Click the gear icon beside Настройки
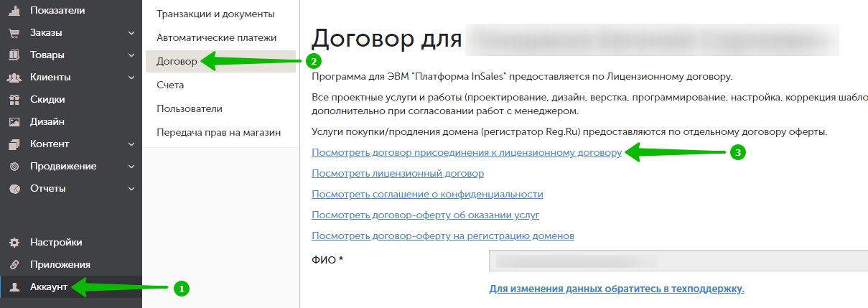Image resolution: width=868 pixels, height=308 pixels. [x=14, y=243]
